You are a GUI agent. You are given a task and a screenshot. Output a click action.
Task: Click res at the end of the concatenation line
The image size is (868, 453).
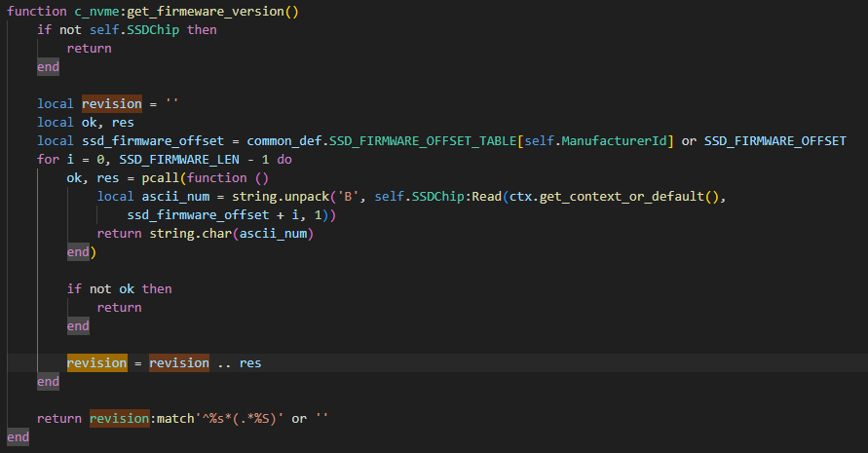[250, 363]
